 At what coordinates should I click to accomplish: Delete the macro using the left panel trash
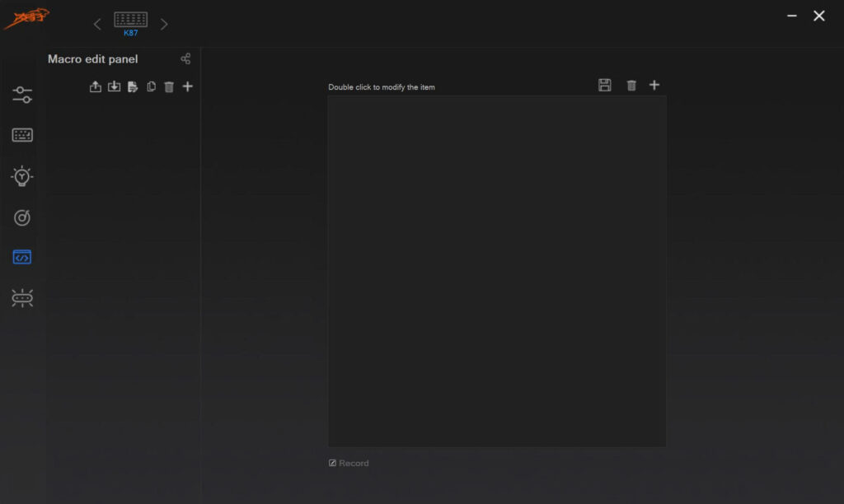point(169,86)
